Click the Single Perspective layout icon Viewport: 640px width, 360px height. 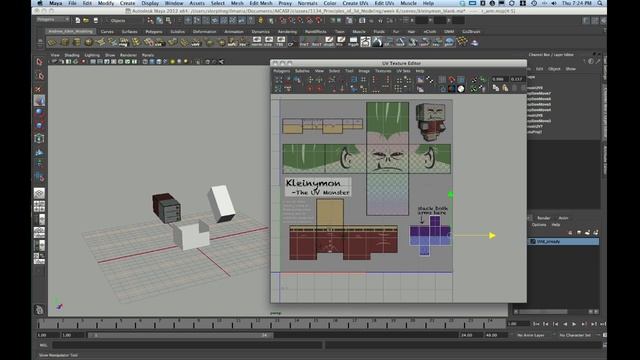tap(39, 193)
